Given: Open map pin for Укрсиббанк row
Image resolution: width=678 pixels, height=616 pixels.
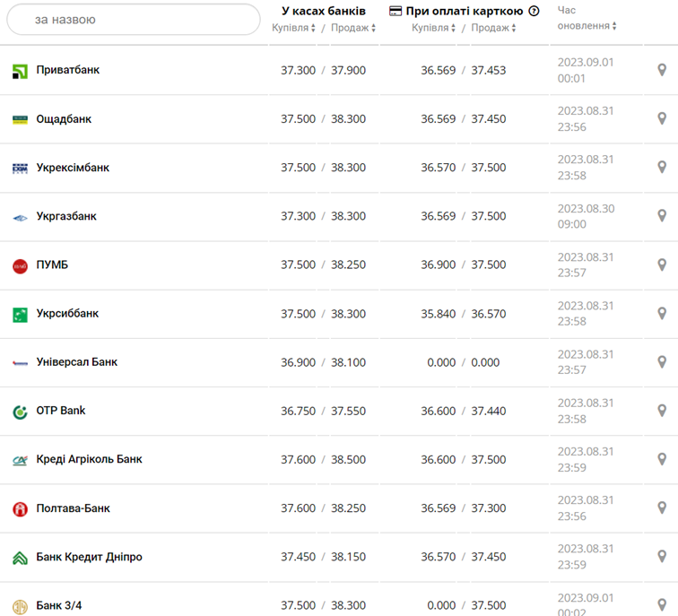Looking at the screenshot, I should tap(662, 314).
